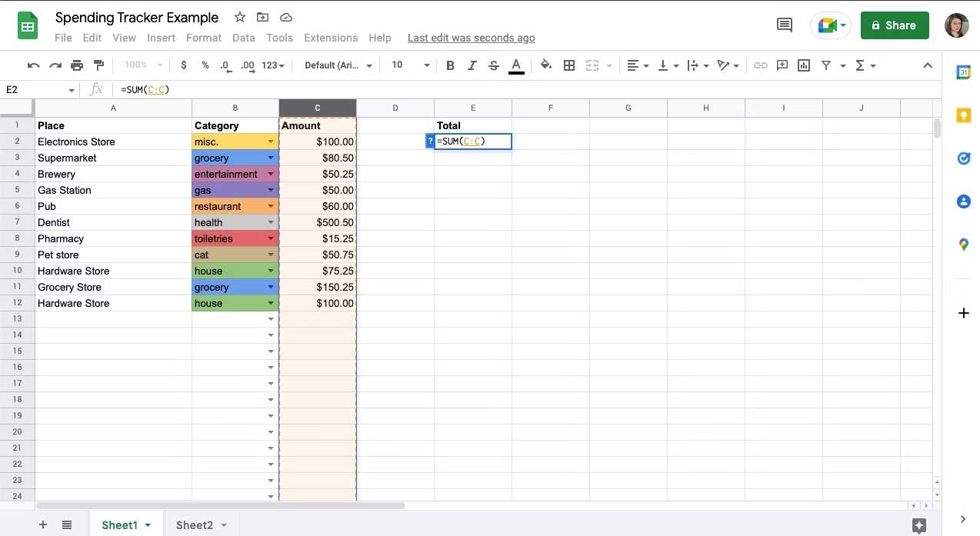Image resolution: width=980 pixels, height=536 pixels.
Task: Open the text color picker
Action: coord(516,65)
